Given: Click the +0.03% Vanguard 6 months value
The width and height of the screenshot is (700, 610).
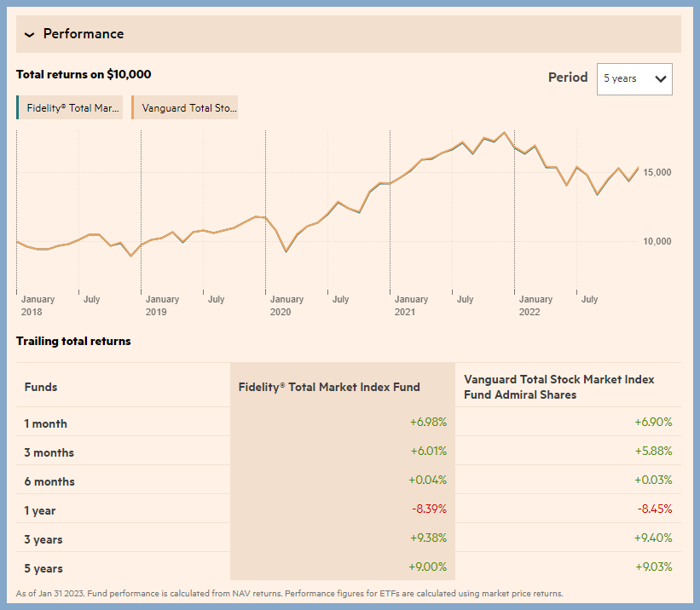Looking at the screenshot, I should [x=653, y=481].
